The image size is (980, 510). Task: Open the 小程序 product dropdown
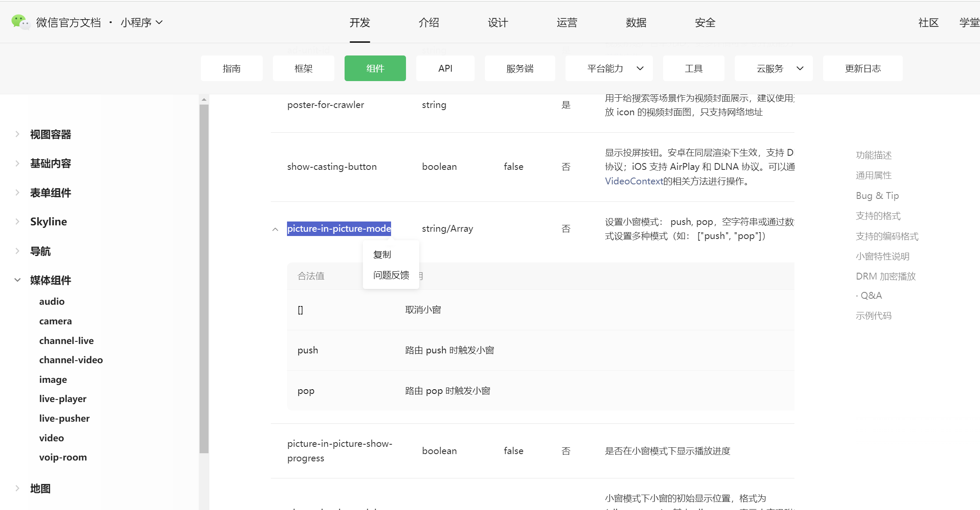142,22
